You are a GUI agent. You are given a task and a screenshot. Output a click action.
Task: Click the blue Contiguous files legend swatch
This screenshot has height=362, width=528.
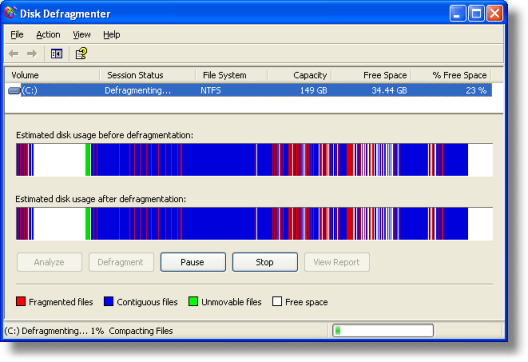[108, 301]
